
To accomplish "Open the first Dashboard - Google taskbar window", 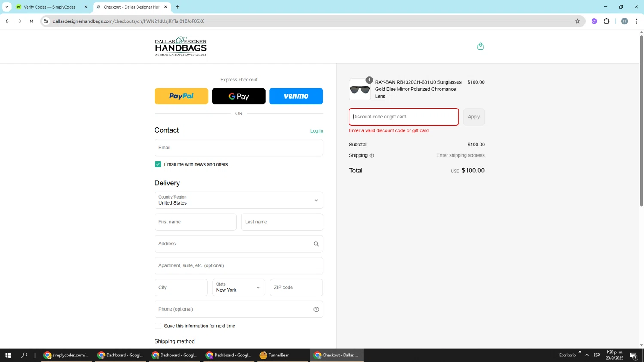I will click(x=121, y=355).
